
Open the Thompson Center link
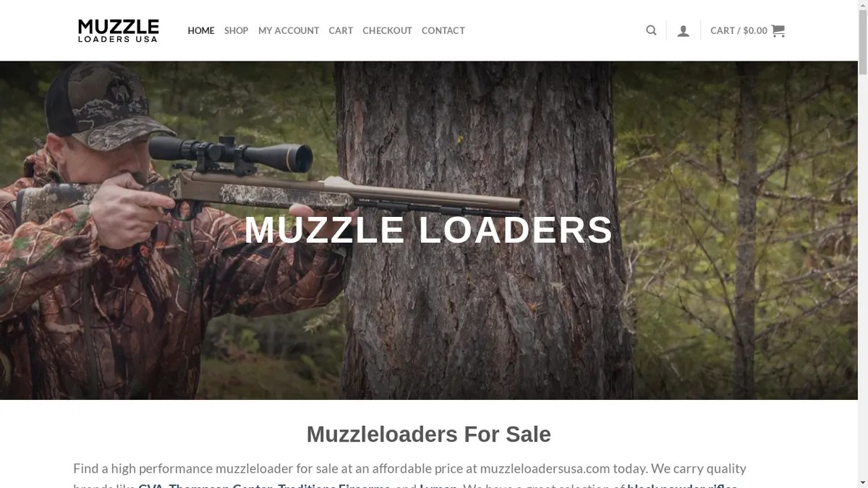(220, 485)
